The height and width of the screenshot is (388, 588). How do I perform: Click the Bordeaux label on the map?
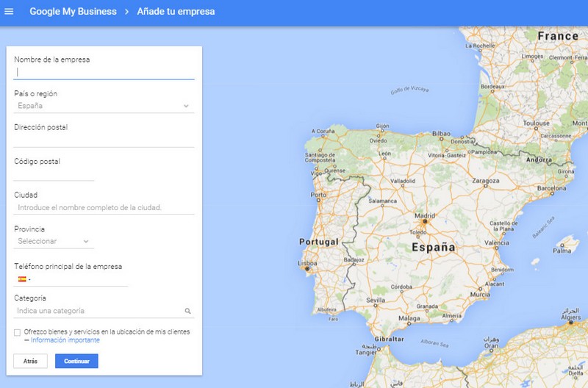point(492,87)
